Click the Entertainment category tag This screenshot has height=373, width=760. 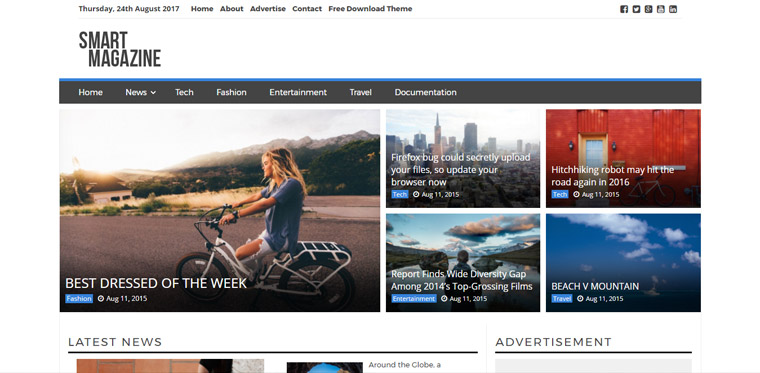pyautogui.click(x=414, y=298)
